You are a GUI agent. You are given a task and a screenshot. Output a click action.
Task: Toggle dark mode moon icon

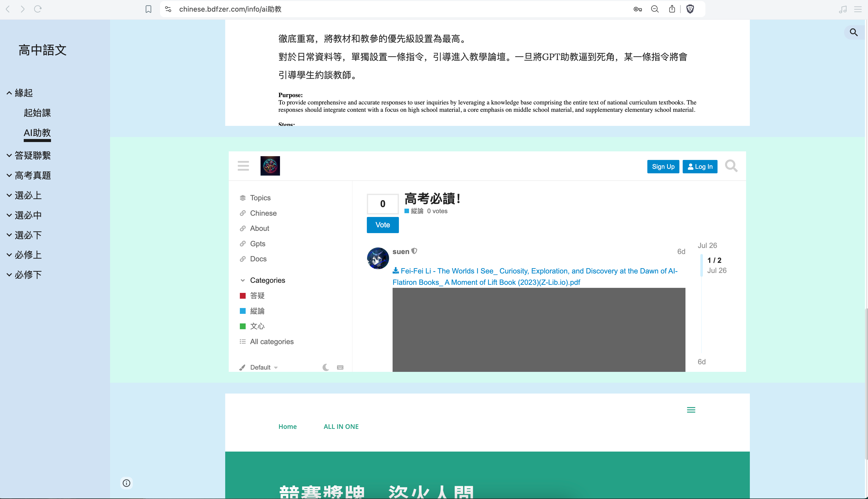325,367
